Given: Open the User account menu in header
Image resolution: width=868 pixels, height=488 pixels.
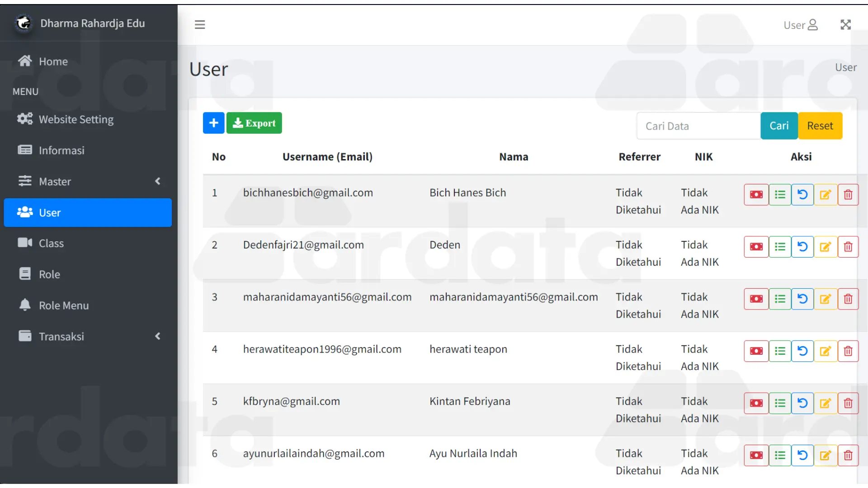Looking at the screenshot, I should pos(801,25).
